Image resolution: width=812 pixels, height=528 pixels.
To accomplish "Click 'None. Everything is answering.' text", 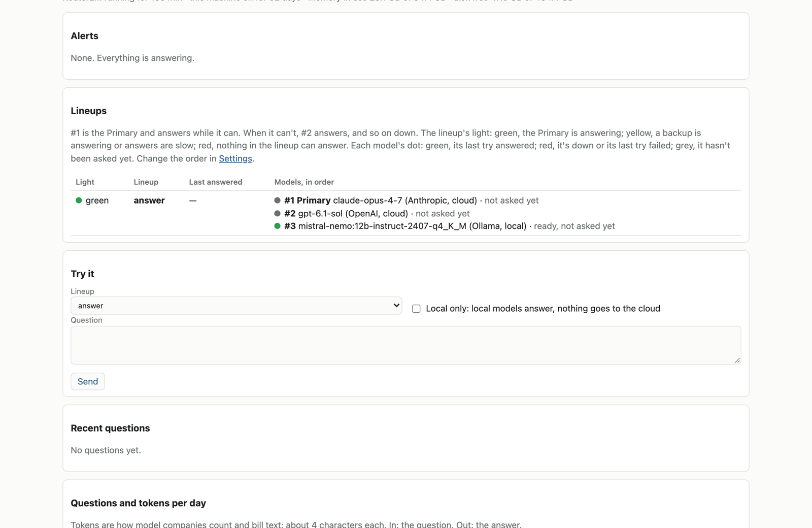I will coord(132,58).
